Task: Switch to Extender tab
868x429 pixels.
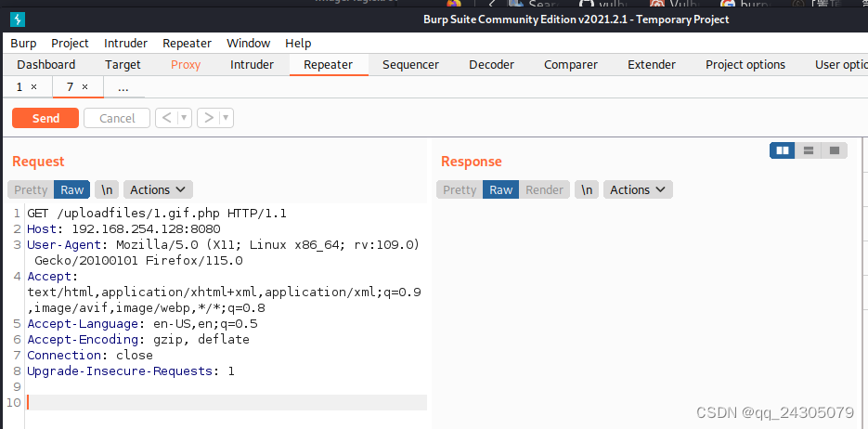Action: (652, 65)
